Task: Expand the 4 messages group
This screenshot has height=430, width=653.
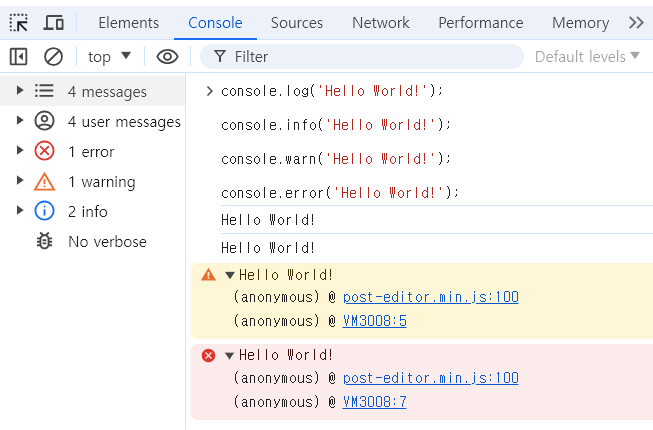Action: coord(19,92)
